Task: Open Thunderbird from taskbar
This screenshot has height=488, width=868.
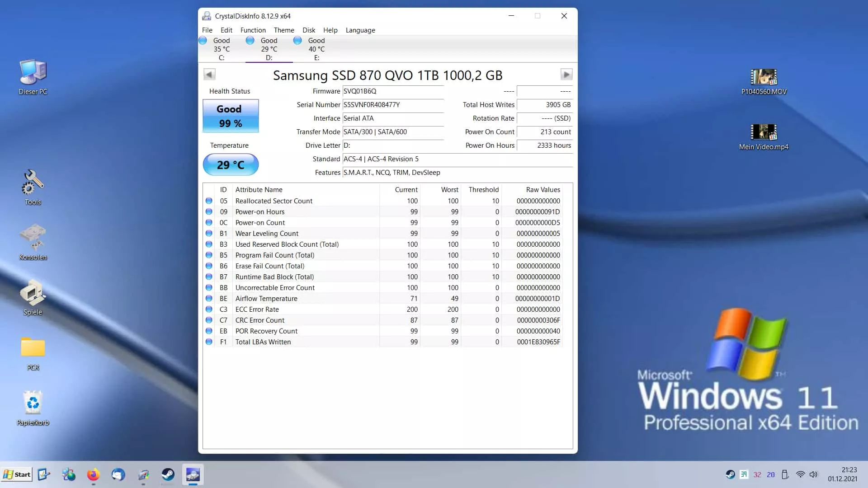Action: click(x=118, y=474)
